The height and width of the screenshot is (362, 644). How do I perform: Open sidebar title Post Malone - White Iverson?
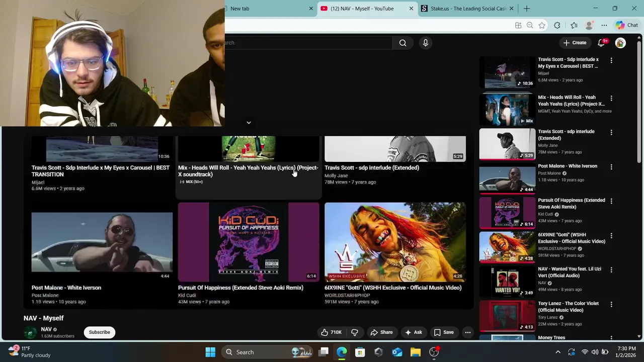tap(568, 166)
